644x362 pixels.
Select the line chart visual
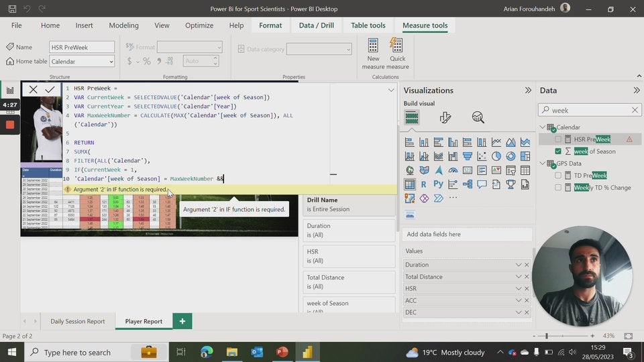tap(496, 142)
